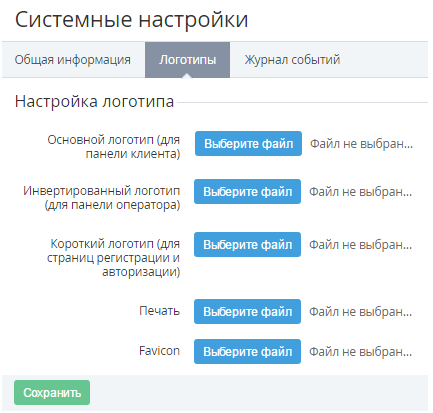Viewport: 433px width, 413px height.
Task: Click 'Файл не выбран' next to Инвертированный логотип
Action: point(360,192)
